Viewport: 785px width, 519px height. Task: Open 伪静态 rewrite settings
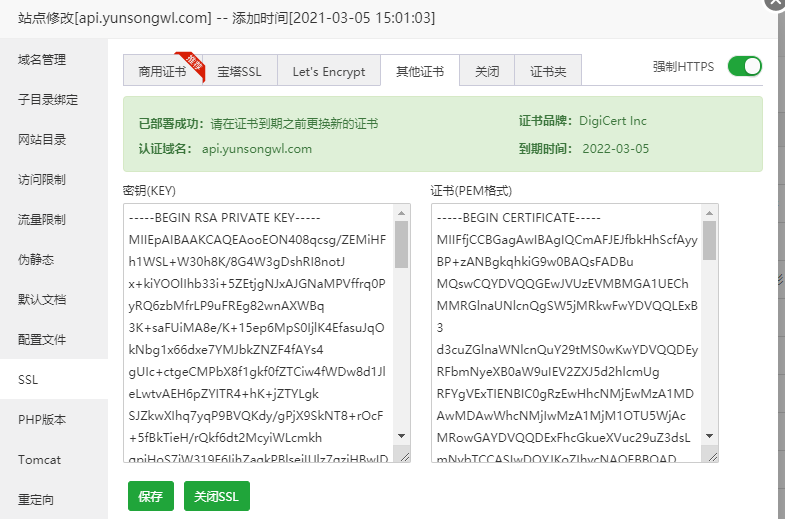[x=36, y=260]
